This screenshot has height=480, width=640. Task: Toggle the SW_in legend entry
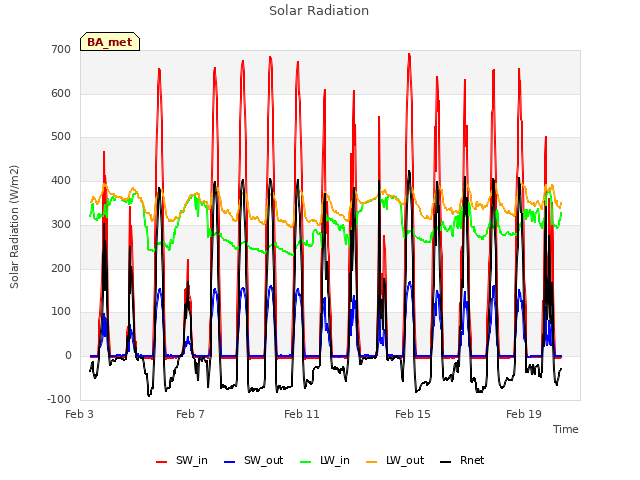pos(182,460)
